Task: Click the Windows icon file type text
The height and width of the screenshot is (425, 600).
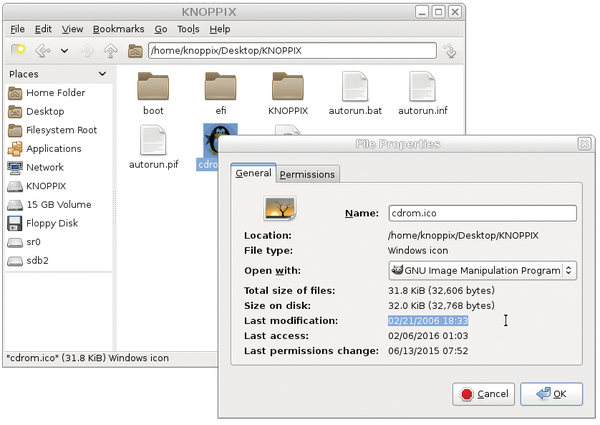Action: point(418,251)
